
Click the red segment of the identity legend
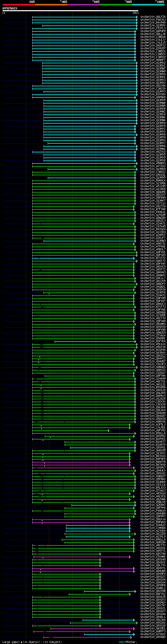click(x=19, y=5)
